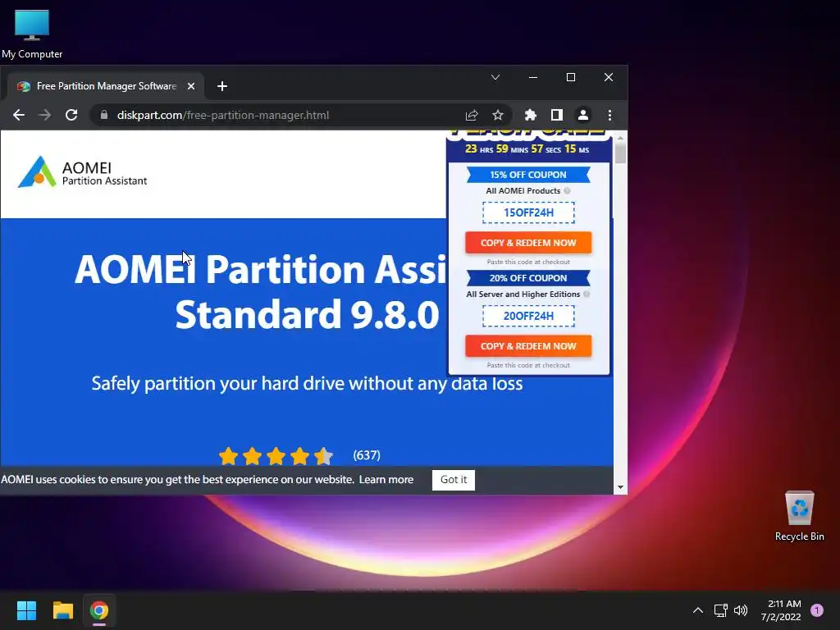Minimize the Chrome window
The height and width of the screenshot is (630, 840).
533,77
